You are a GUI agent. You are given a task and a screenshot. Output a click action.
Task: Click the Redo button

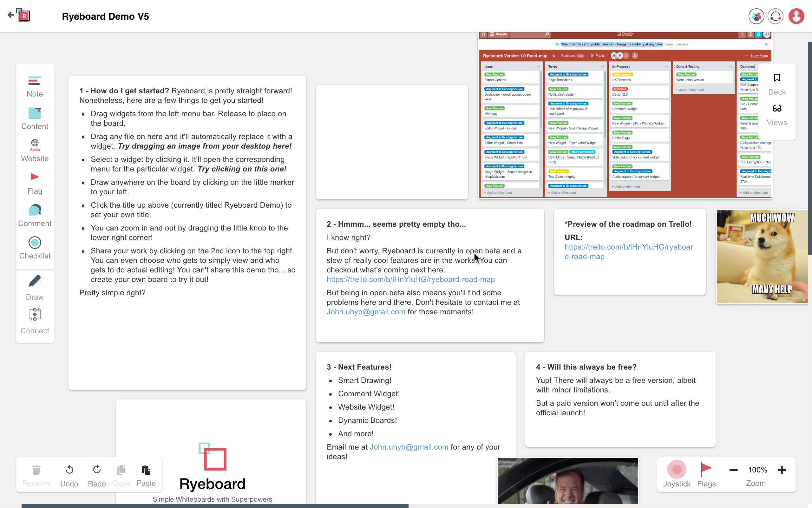97,476
